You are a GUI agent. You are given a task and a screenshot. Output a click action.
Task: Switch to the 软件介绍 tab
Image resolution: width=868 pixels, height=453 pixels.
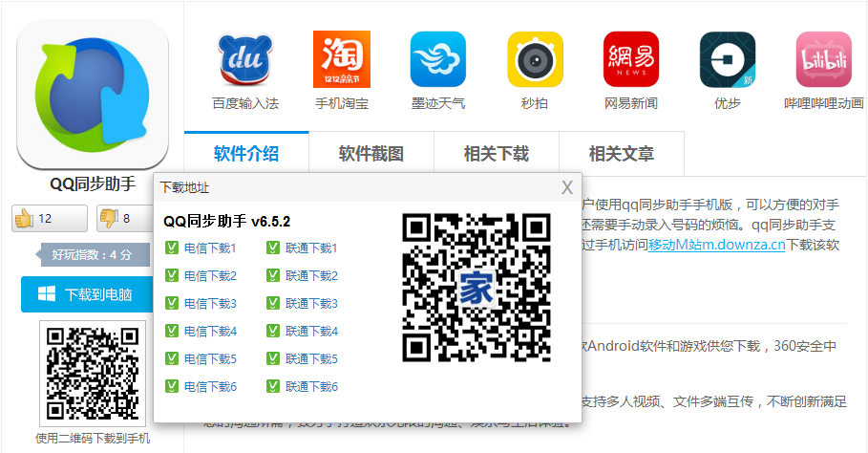[x=246, y=154]
